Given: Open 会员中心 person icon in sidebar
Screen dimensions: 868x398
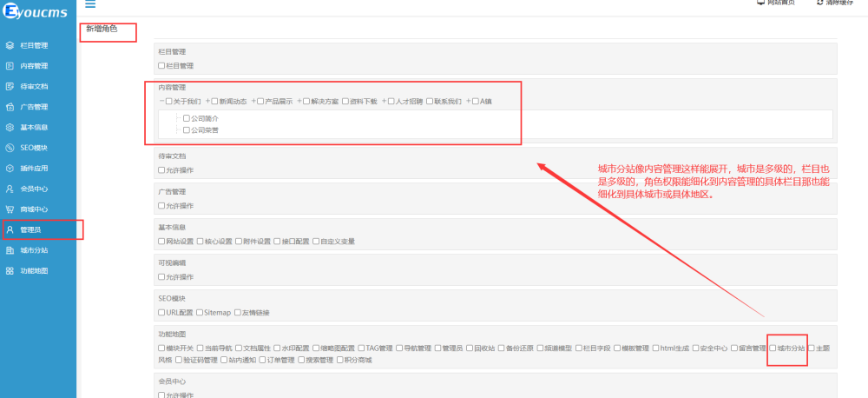Looking at the screenshot, I should coord(10,189).
